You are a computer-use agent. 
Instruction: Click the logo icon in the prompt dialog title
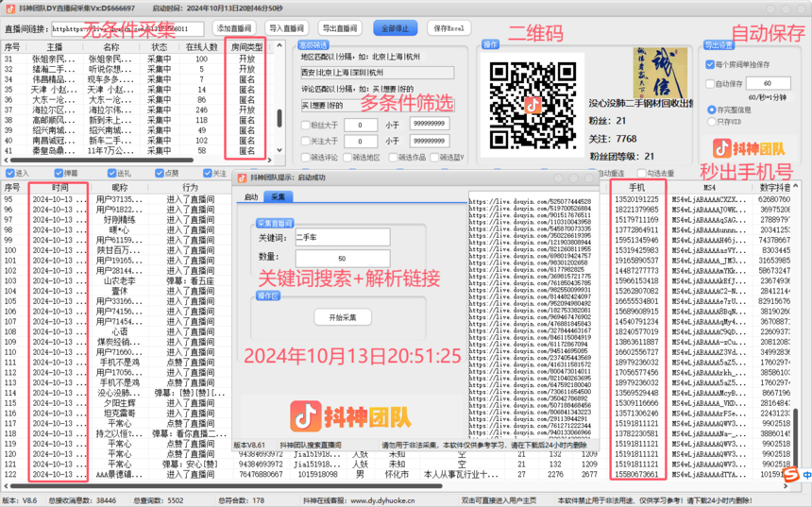(242, 177)
